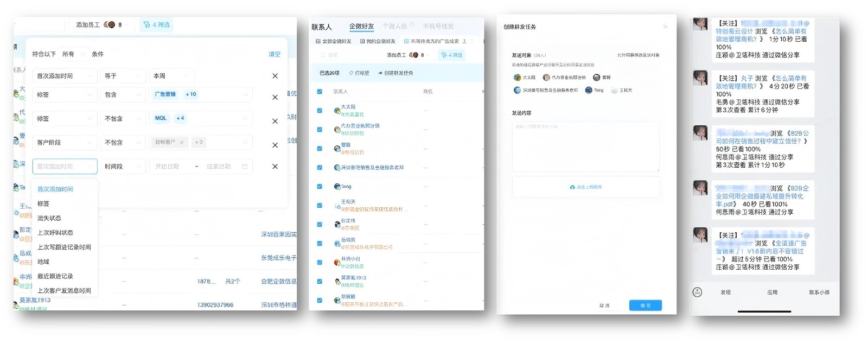868x344 pixels.
Task: Uncheck the checkbox for 代办营业执照注销
Action: 320,130
